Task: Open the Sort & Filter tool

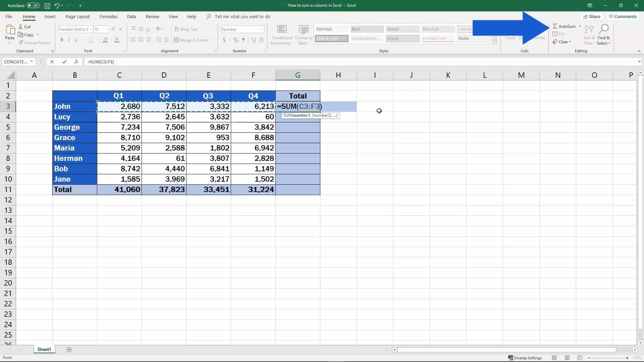Action: [x=589, y=35]
